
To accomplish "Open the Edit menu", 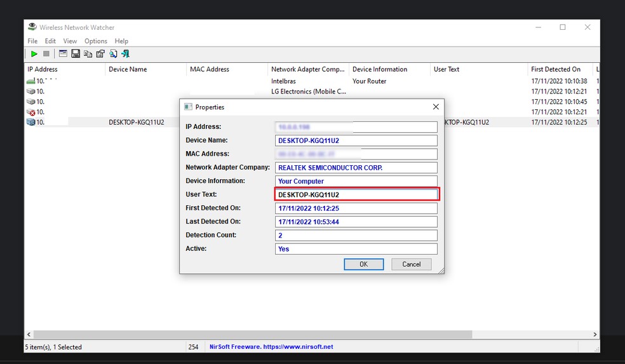I will coord(50,41).
